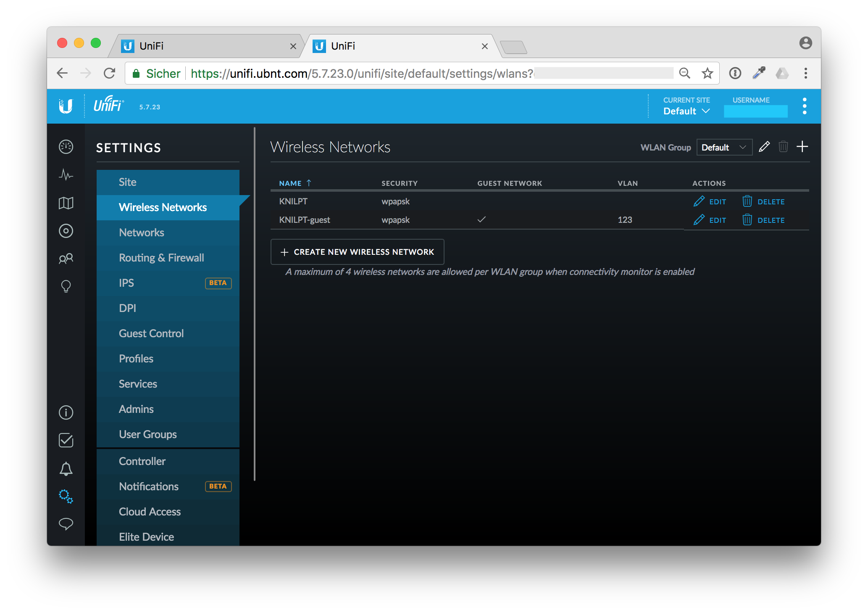Reload the page

click(110, 73)
